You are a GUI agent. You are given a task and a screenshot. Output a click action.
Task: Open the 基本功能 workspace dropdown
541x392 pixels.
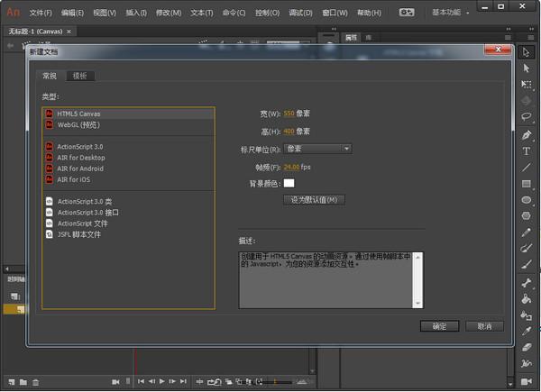click(x=451, y=13)
